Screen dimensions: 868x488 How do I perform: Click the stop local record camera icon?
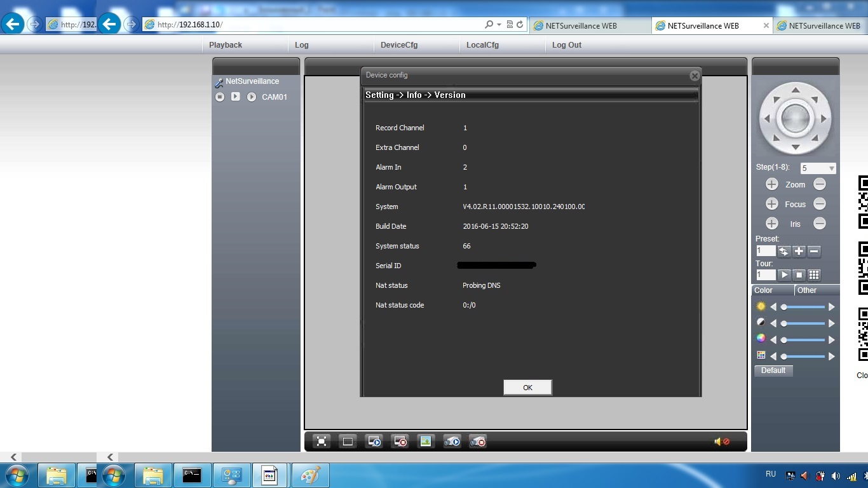tap(477, 442)
